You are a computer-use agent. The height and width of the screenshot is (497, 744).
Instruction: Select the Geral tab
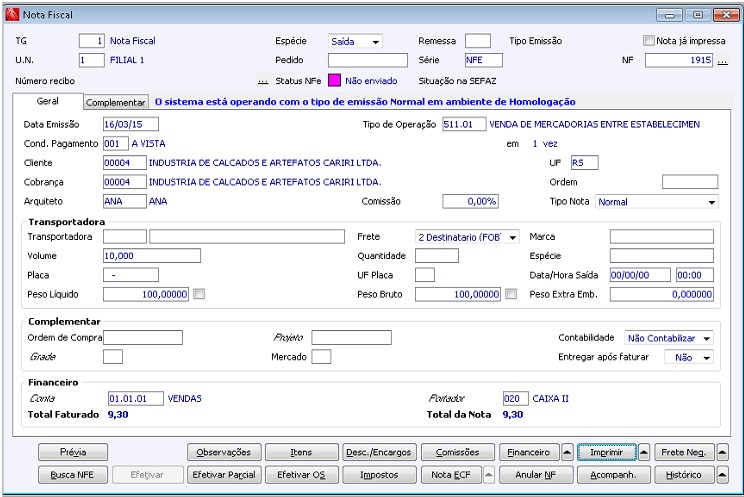point(47,101)
